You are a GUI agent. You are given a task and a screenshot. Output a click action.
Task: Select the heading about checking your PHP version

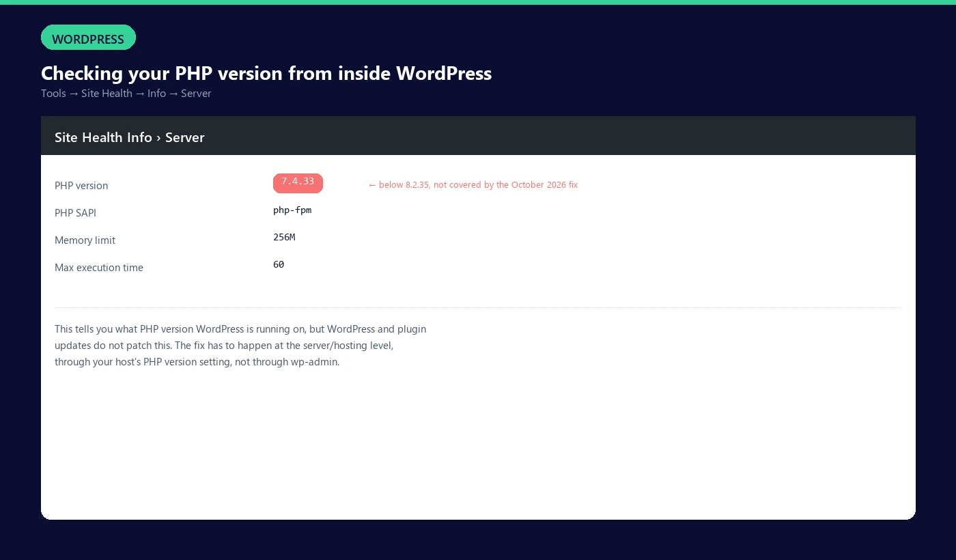[x=266, y=73]
